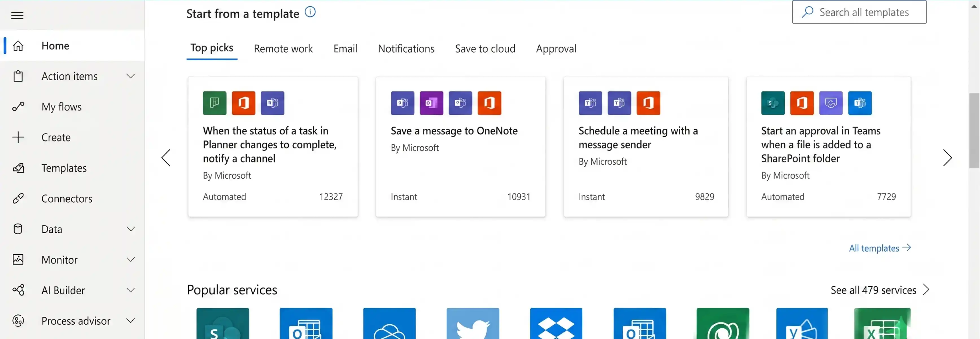Screen dimensions: 980x339
Task: Click the AI Builder icon
Action: [x=18, y=290]
